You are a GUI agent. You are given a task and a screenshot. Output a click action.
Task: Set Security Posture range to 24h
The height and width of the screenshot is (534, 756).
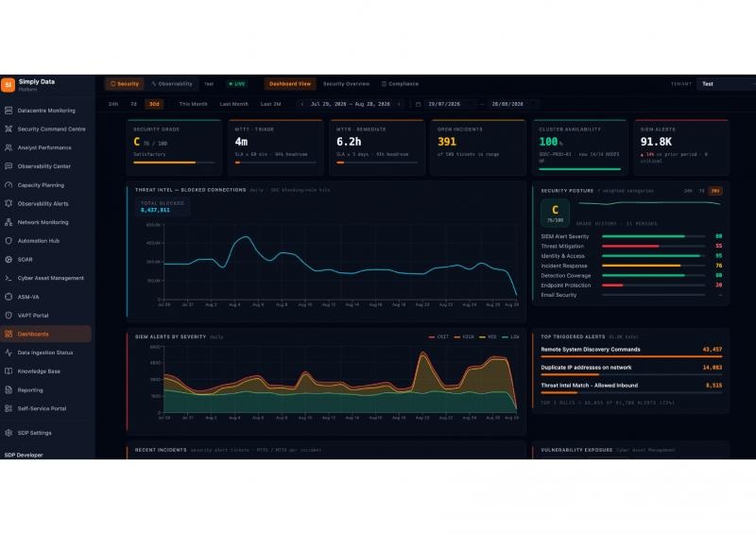click(x=688, y=191)
